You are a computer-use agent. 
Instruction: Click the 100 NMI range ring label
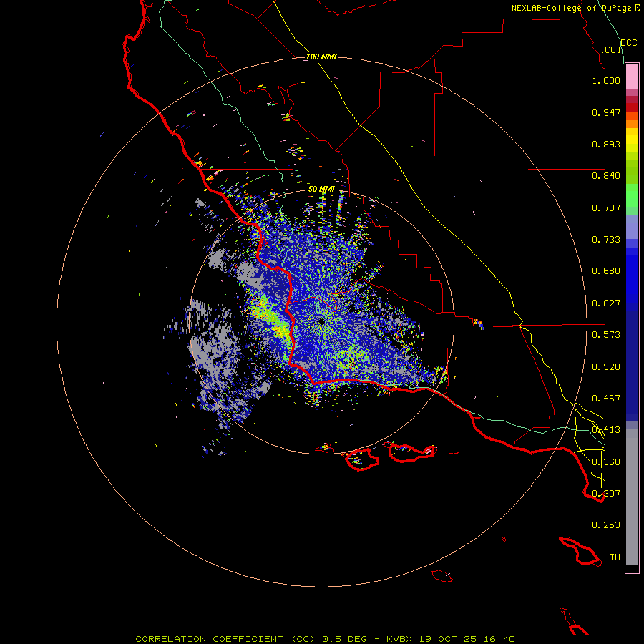pyautogui.click(x=321, y=57)
